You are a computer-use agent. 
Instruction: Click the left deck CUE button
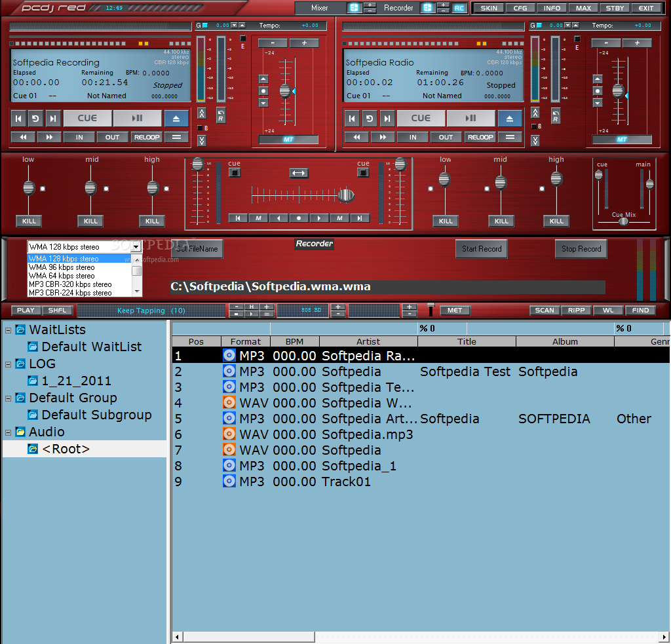[x=87, y=119]
